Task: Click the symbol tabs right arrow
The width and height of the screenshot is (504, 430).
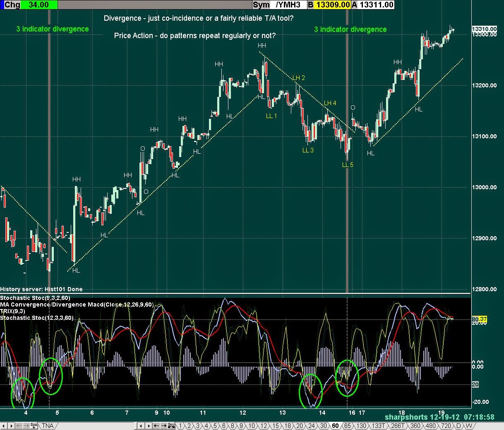Action: (11, 425)
